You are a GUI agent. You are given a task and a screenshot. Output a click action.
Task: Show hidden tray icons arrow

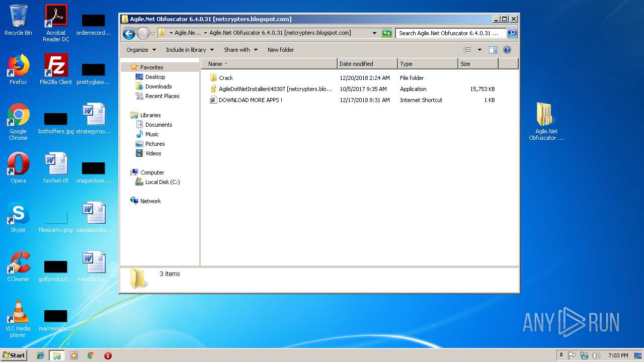click(x=561, y=355)
